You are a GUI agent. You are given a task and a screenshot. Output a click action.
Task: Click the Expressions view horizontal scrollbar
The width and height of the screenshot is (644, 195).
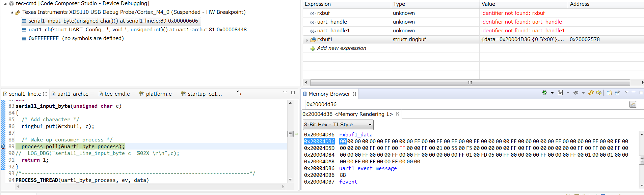pyautogui.click(x=470, y=83)
